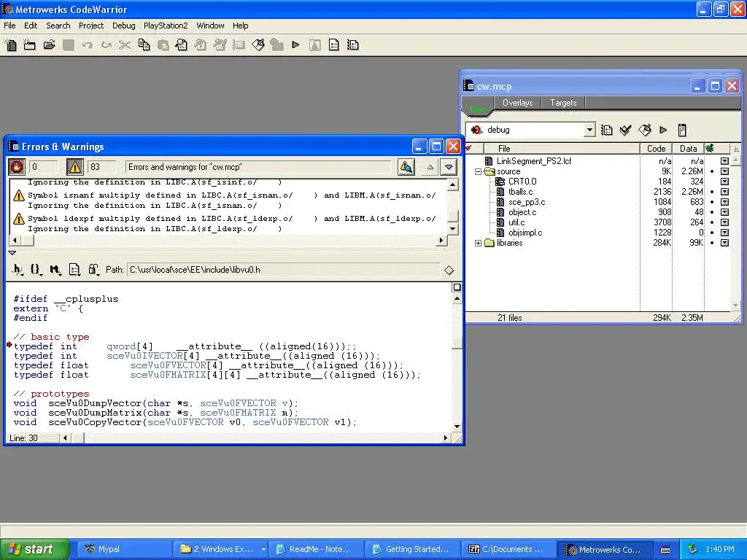
Task: Click the Make icon in cw.mcp window
Action: 645,130
